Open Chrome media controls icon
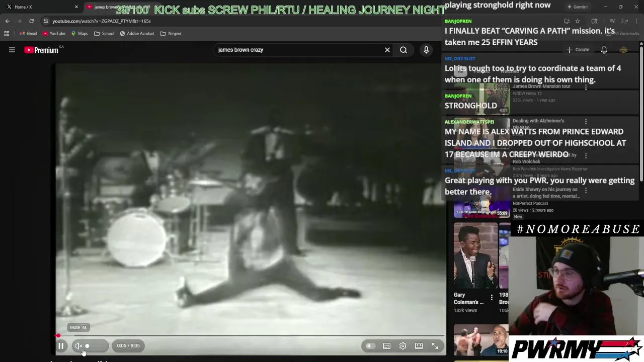This screenshot has height=362, width=644. (x=612, y=21)
